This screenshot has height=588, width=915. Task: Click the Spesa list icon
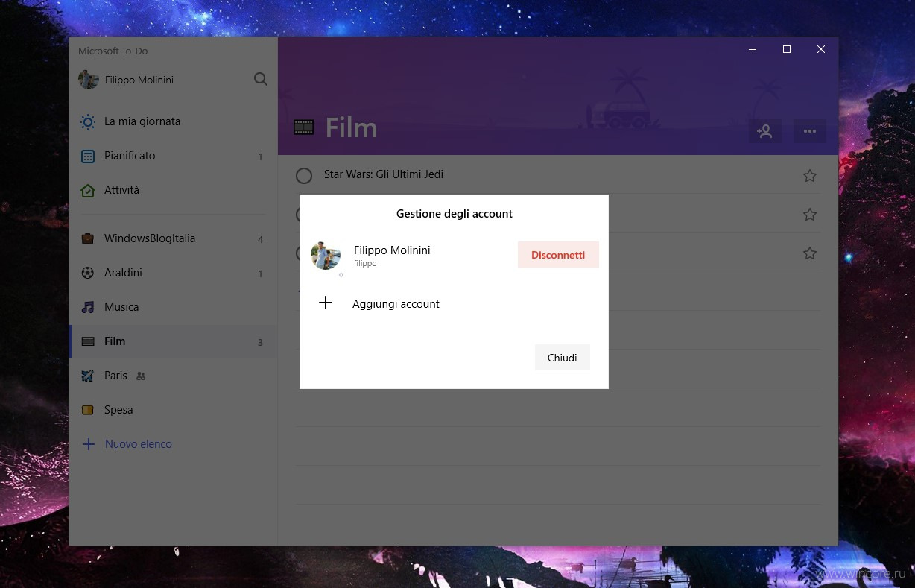pyautogui.click(x=88, y=410)
